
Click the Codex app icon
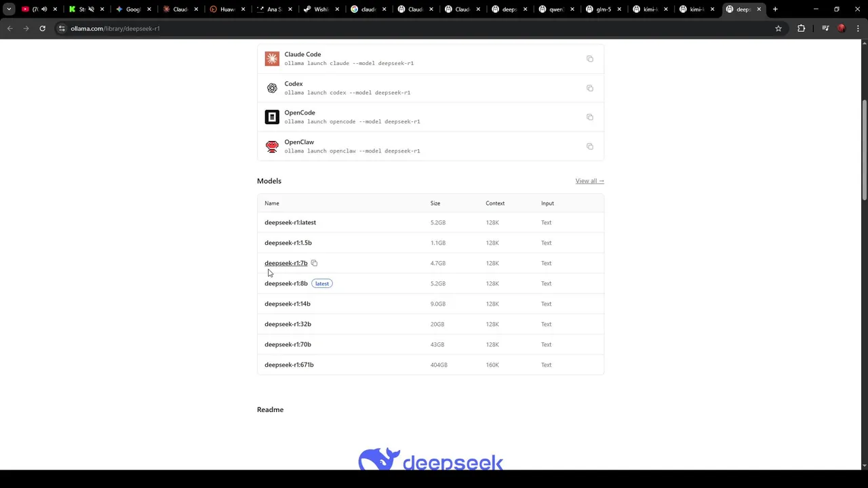click(272, 88)
